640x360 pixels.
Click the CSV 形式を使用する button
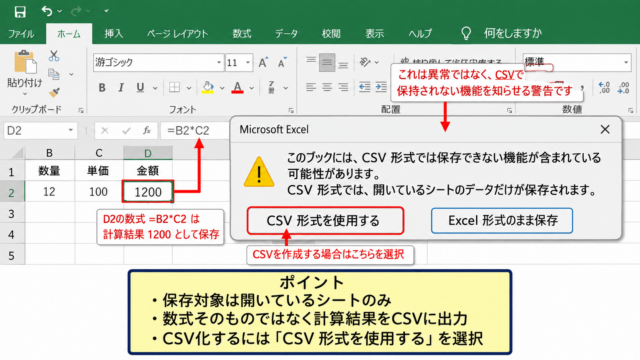click(x=325, y=221)
